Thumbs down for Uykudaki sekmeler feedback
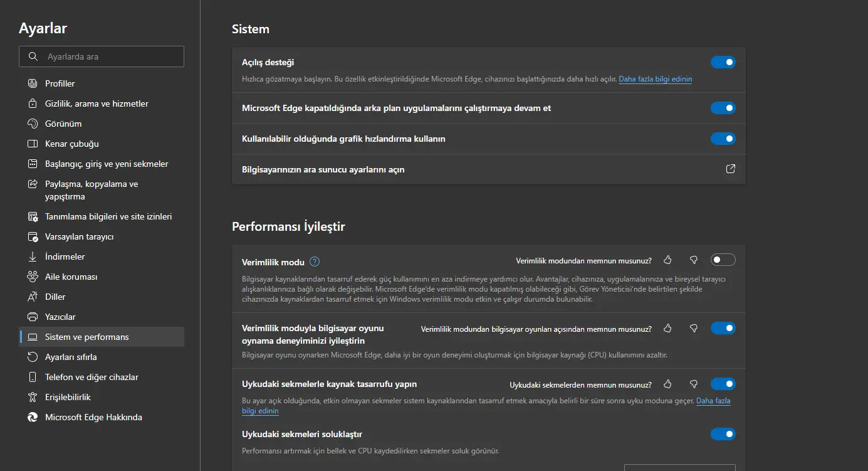This screenshot has width=868, height=471. 693,384
